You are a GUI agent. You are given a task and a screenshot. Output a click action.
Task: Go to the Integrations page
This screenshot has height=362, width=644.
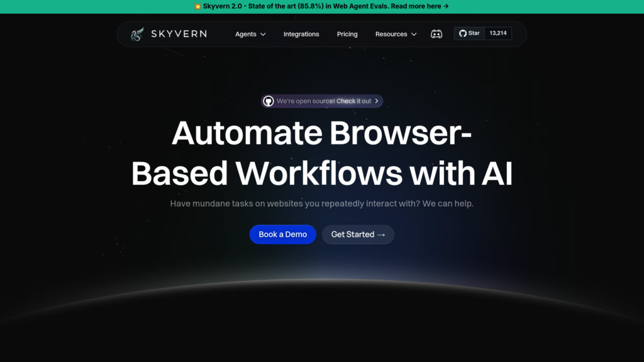[x=301, y=34]
